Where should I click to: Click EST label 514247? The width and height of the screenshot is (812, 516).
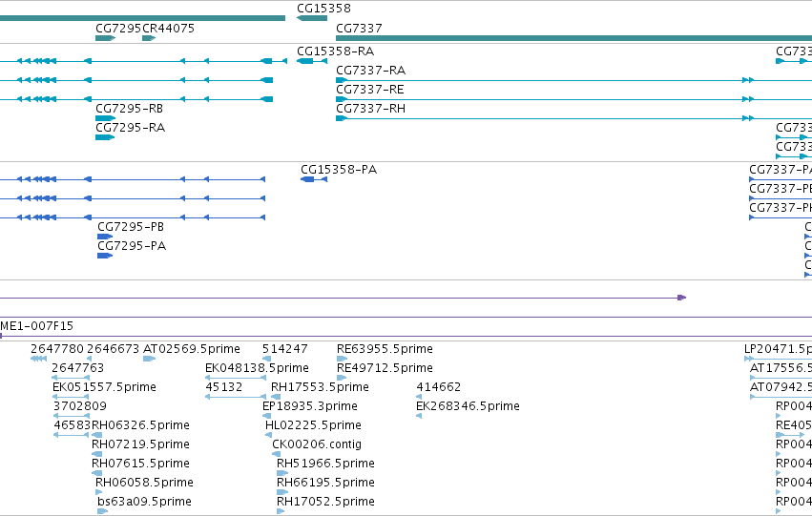[285, 349]
